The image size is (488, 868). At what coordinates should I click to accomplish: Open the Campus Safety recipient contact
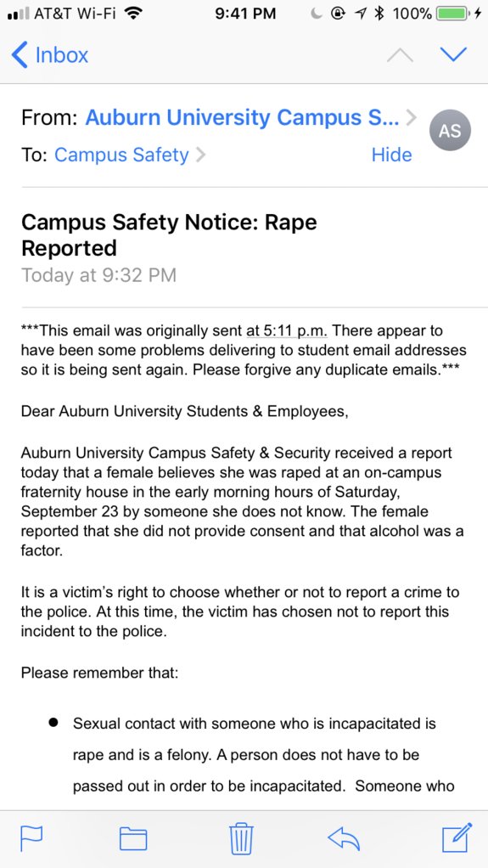click(x=121, y=155)
